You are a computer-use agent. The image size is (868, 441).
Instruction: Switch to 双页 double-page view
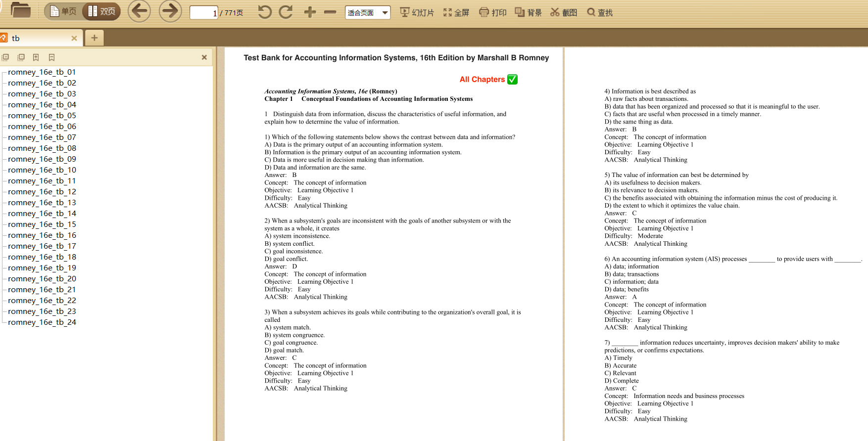click(x=101, y=11)
